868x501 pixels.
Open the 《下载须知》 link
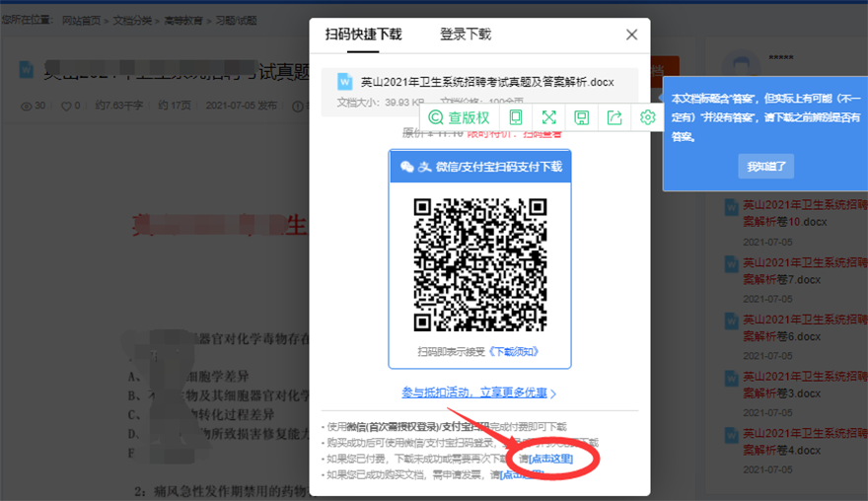(513, 351)
